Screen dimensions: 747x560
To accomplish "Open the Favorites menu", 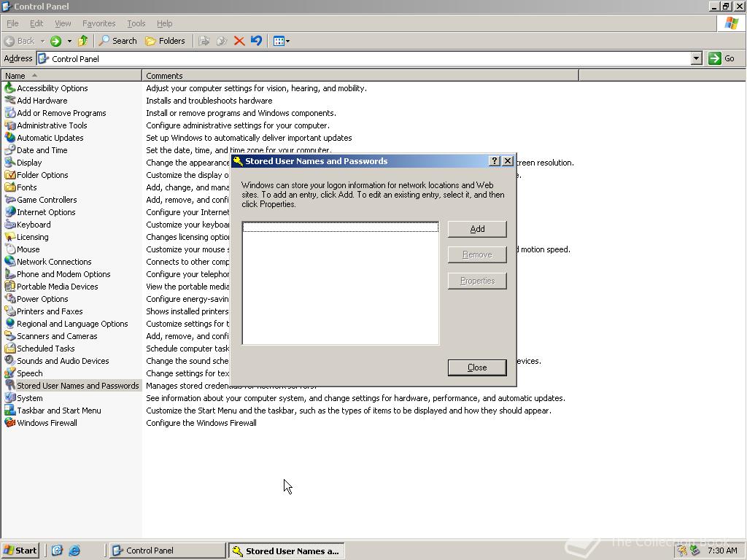I will click(98, 23).
